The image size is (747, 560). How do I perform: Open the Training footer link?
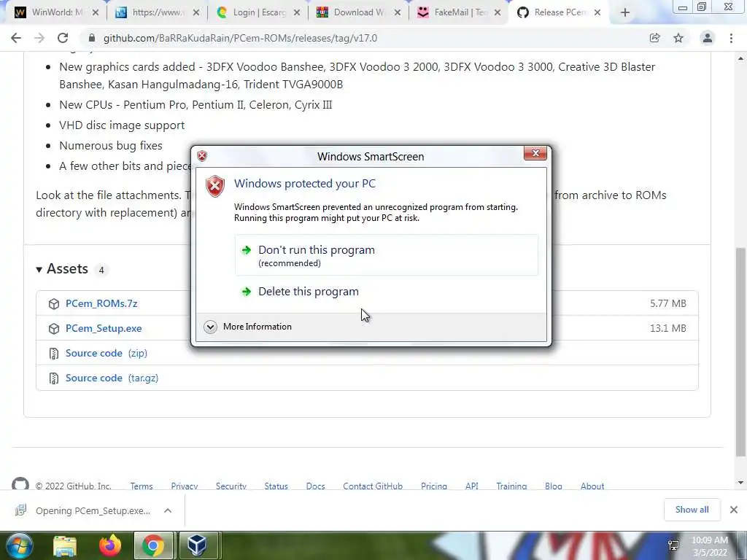click(511, 486)
